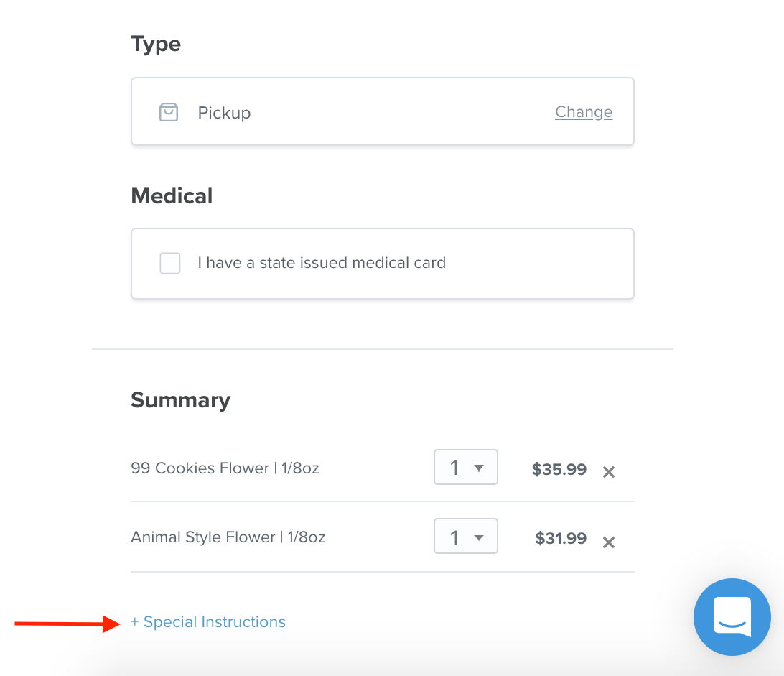Click the medical card label text
784x676 pixels.
[x=322, y=263]
